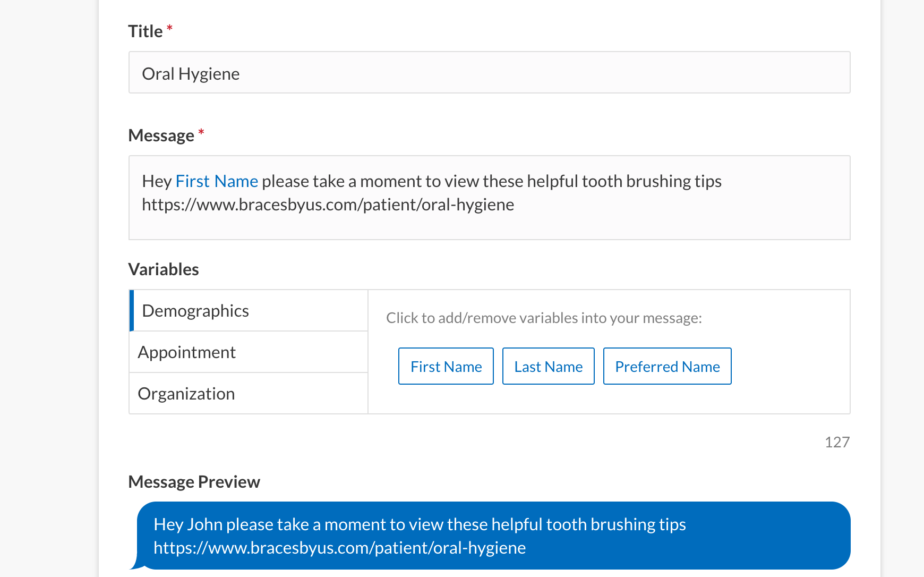Click the Title input field
The height and width of the screenshot is (577, 924).
(489, 73)
